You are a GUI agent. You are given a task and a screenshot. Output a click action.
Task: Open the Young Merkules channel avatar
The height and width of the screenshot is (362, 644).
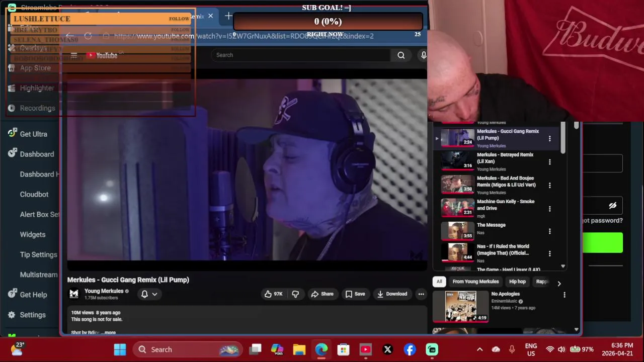[74, 294]
